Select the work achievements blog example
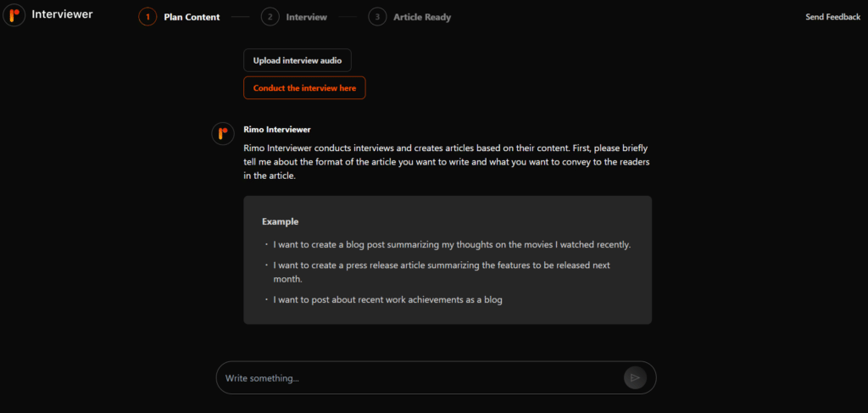Viewport: 868px width, 413px height. coord(387,299)
